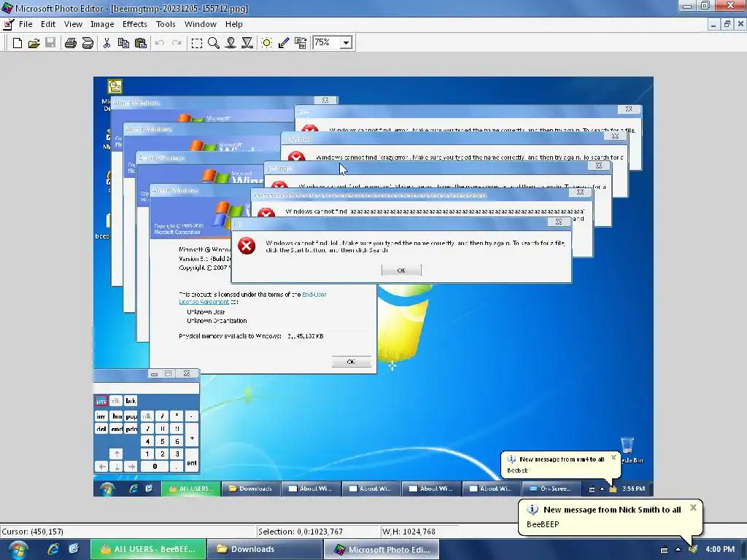This screenshot has width=747, height=560.
Task: Open the Tools menu
Action: (166, 24)
